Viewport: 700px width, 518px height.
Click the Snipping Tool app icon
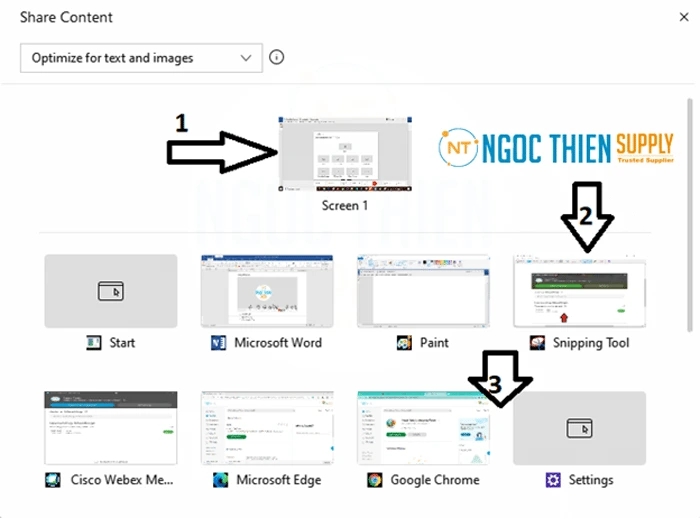pyautogui.click(x=537, y=343)
